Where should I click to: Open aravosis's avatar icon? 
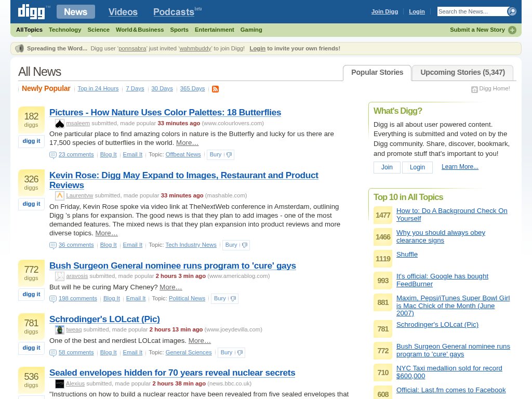click(60, 276)
